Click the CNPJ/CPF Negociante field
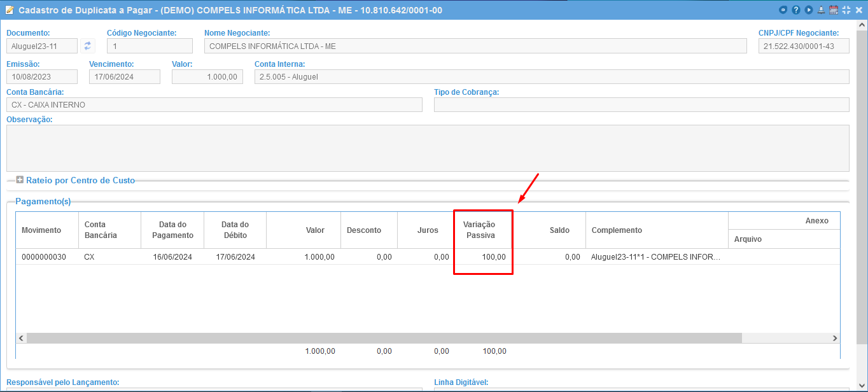Image resolution: width=868 pixels, height=392 pixels. [x=804, y=46]
